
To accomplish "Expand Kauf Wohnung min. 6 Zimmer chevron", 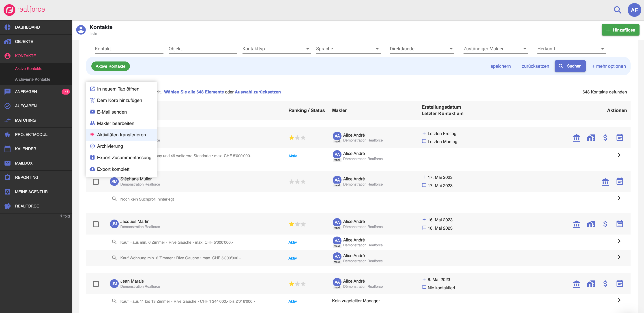I will 619,257.
